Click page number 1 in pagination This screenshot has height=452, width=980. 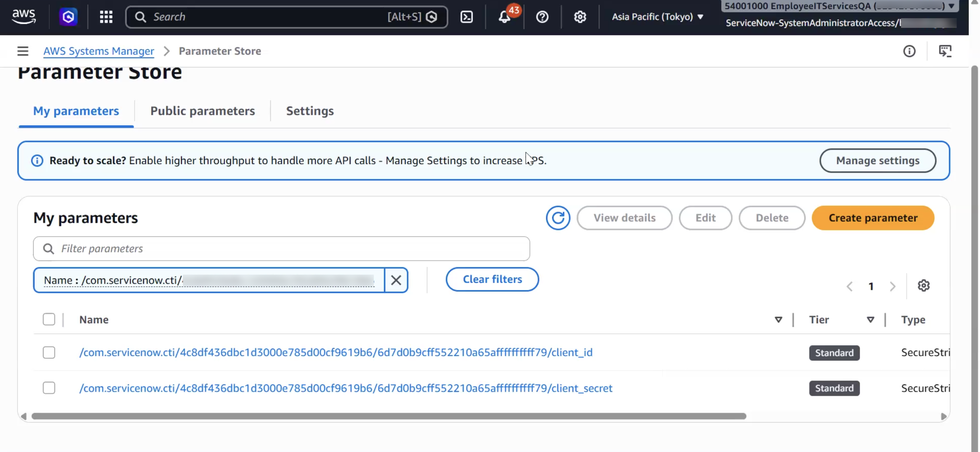point(871,286)
